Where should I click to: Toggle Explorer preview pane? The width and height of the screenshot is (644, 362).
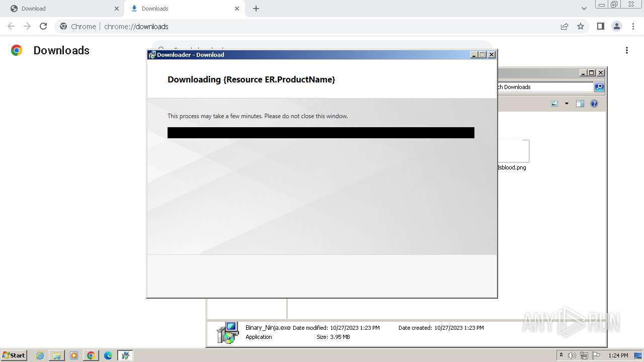click(580, 104)
